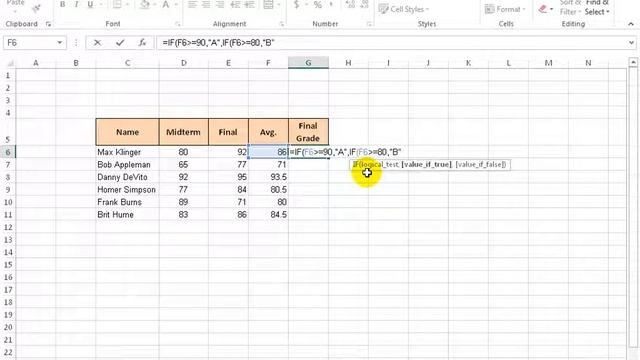The width and height of the screenshot is (640, 360).
Task: Apply the Borders button
Action: click(x=117, y=4)
